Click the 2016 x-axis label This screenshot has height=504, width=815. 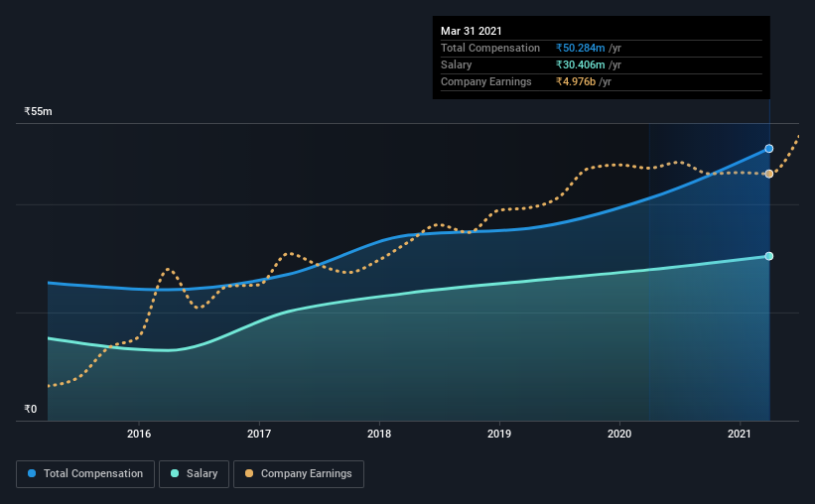click(139, 434)
